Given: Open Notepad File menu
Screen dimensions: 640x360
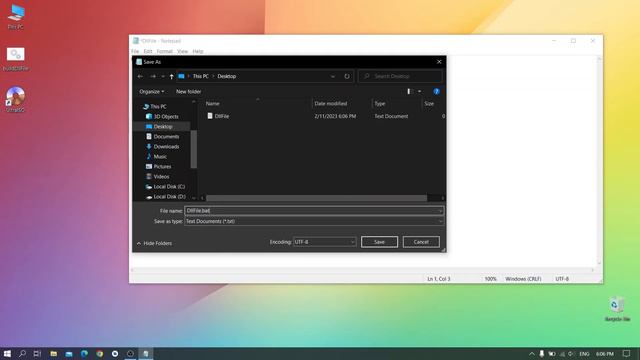Looking at the screenshot, I should coord(135,51).
